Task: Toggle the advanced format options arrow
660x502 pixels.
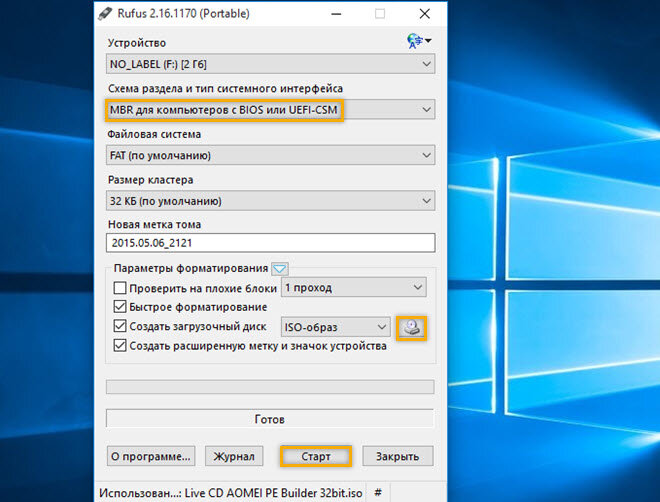Action: 279,268
